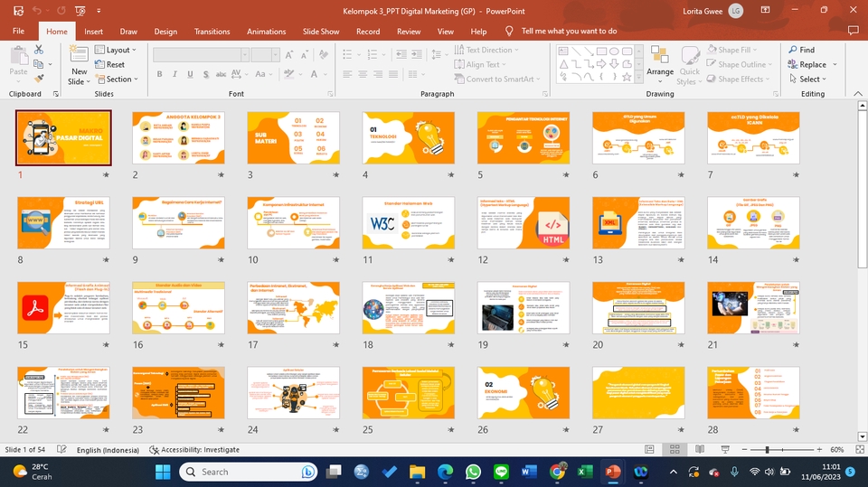Viewport: 868px width, 487px height.
Task: Switch to the Slide Show tab
Action: coord(321,32)
